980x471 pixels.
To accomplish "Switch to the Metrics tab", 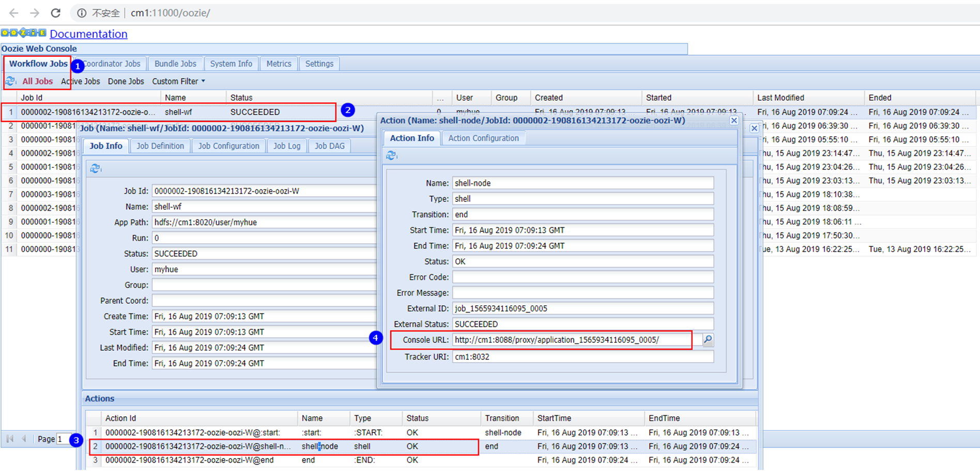I will point(279,64).
